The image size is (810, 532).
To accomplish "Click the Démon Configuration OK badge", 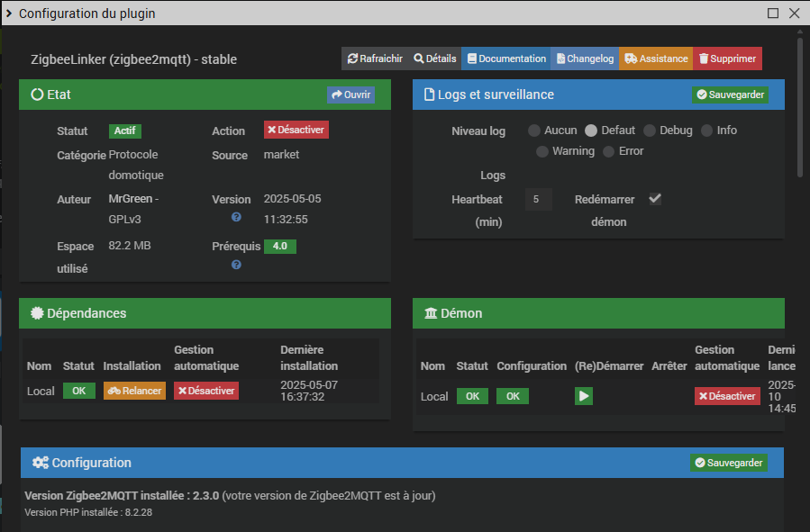I will pos(513,396).
